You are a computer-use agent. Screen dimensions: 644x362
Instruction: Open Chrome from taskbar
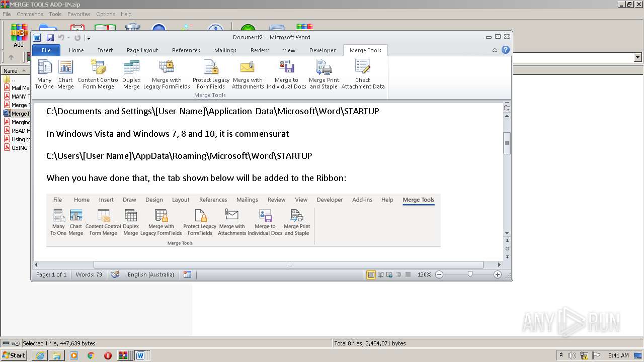pos(91,355)
